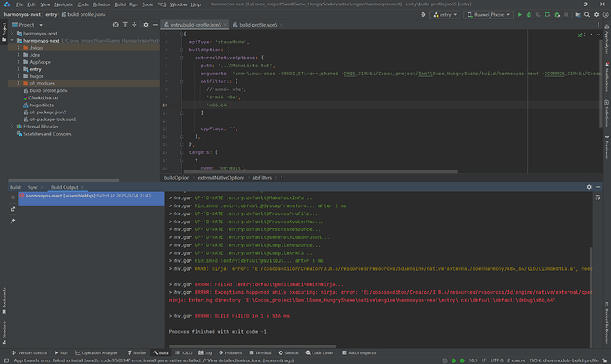Select hvigorfile.ts in project tree
The height and width of the screenshot is (364, 611).
[x=43, y=104]
